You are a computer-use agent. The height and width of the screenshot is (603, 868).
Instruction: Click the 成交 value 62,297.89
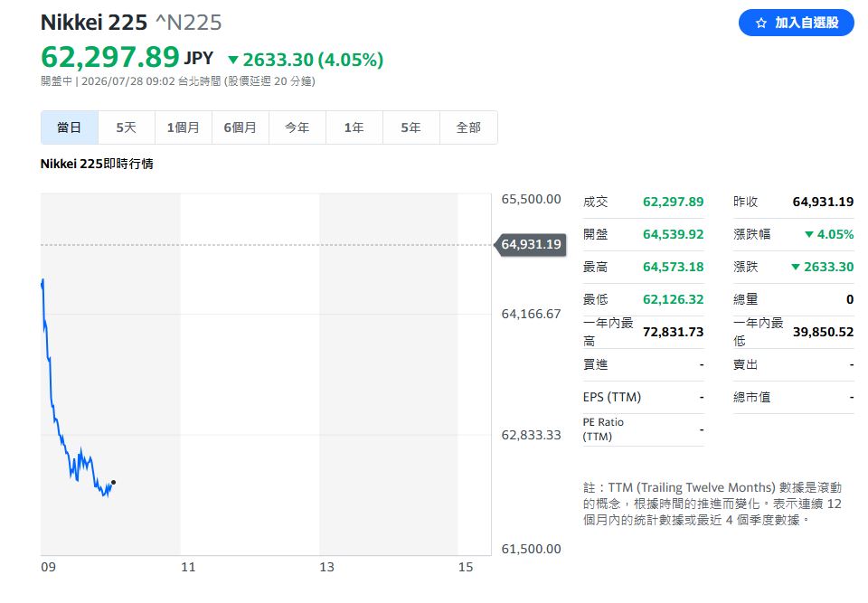point(673,202)
